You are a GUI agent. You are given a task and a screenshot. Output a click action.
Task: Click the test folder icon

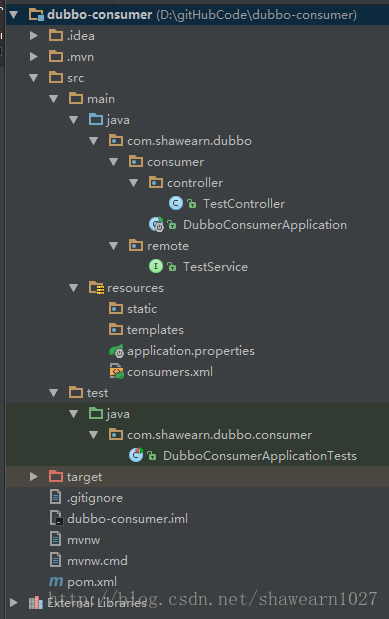pyautogui.click(x=76, y=392)
